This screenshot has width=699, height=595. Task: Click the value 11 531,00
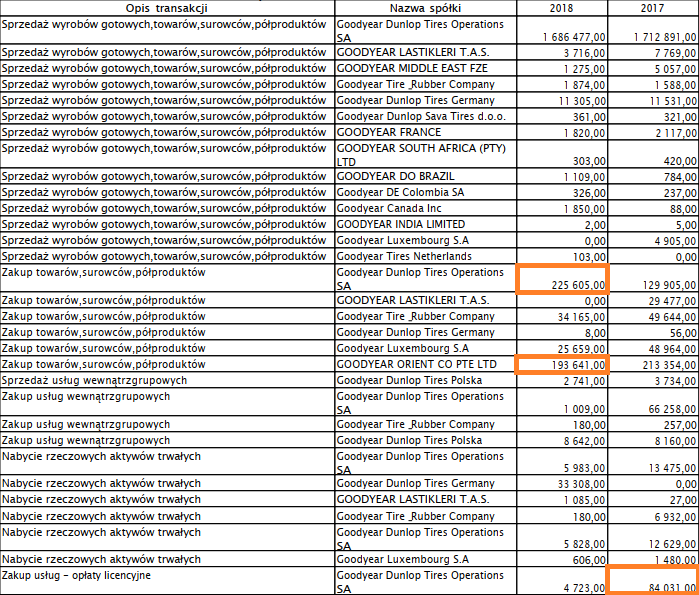pos(673,101)
